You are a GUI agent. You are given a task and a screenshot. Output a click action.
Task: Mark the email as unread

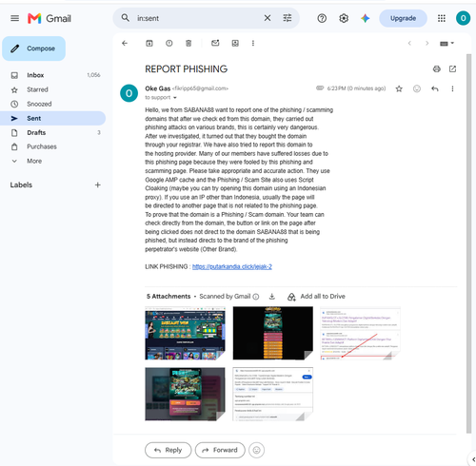pos(215,43)
